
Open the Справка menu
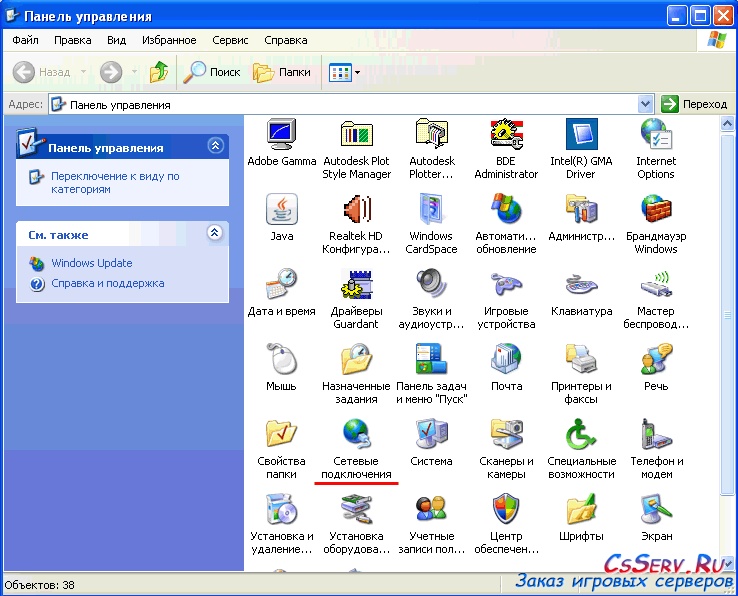[x=286, y=40]
